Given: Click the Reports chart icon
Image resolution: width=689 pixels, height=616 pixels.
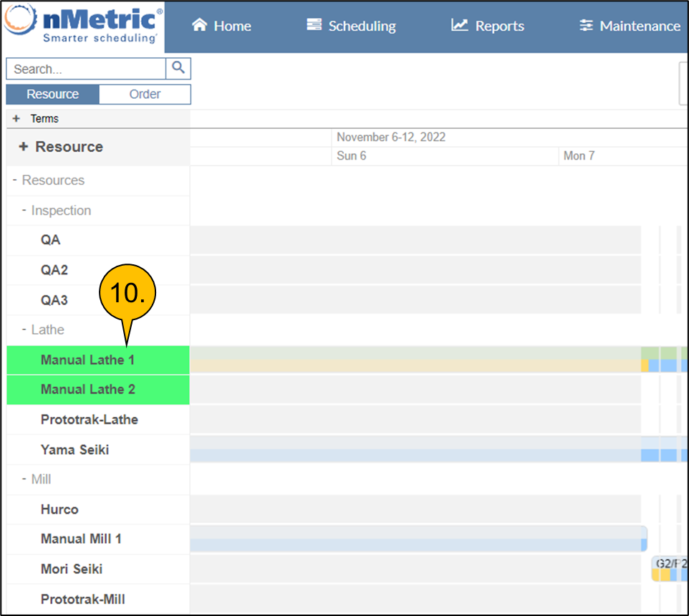Looking at the screenshot, I should (459, 25).
